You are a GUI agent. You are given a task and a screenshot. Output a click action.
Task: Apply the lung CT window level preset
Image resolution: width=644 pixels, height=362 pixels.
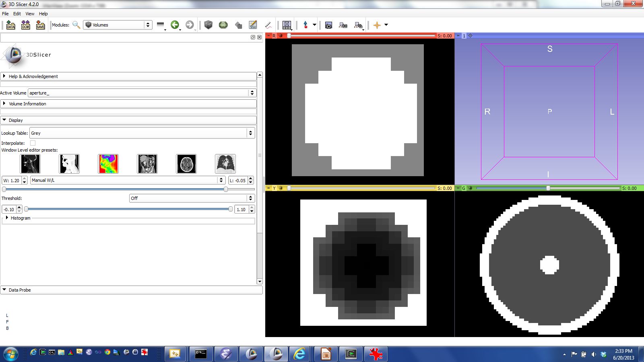tap(225, 164)
